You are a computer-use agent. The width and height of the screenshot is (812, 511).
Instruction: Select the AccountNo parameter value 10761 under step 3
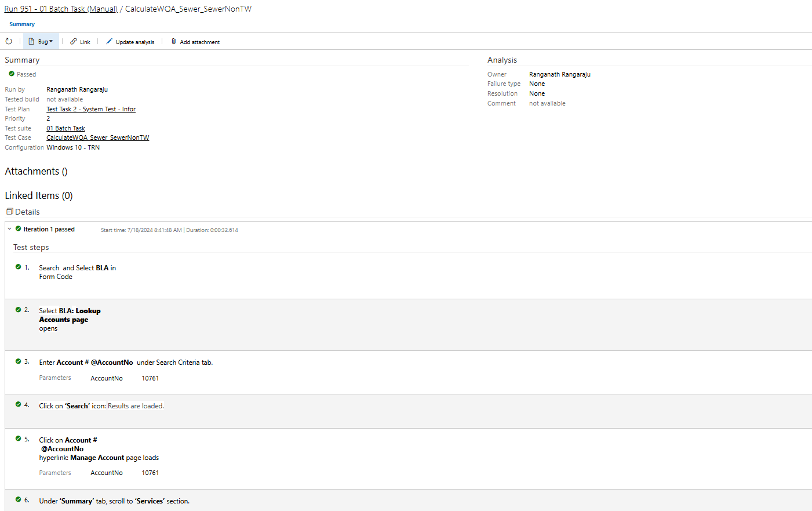click(150, 378)
